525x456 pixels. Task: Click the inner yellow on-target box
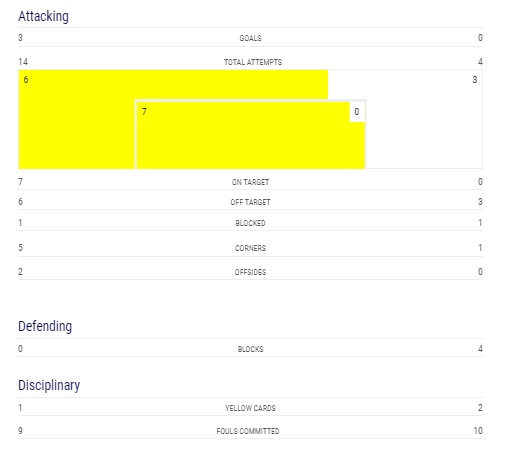pos(250,135)
